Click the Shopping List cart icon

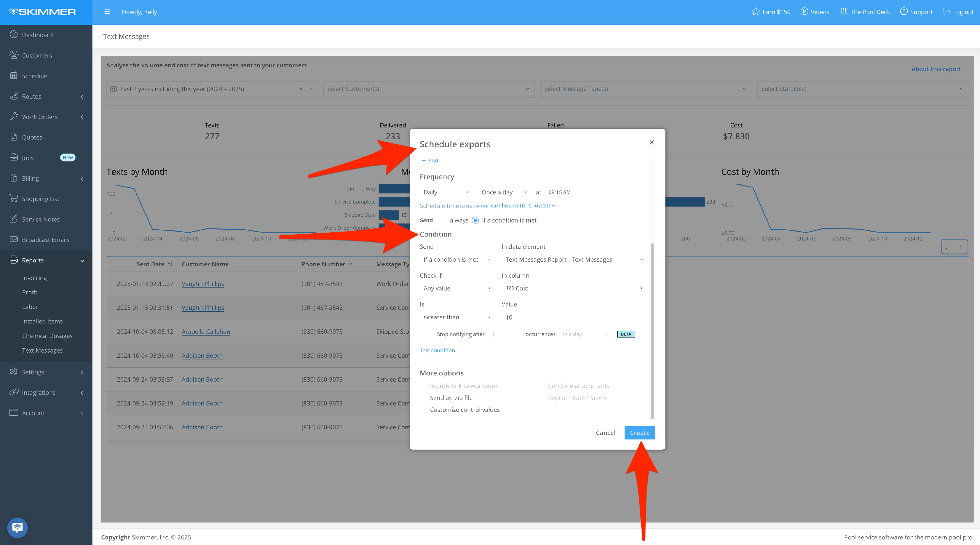point(14,198)
